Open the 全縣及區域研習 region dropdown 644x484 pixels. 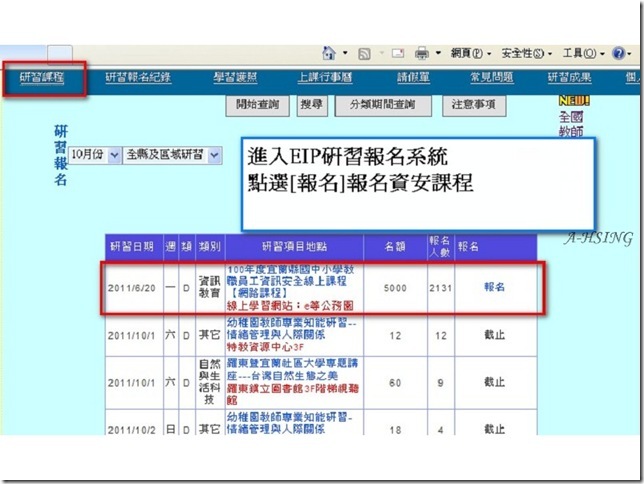click(x=173, y=155)
